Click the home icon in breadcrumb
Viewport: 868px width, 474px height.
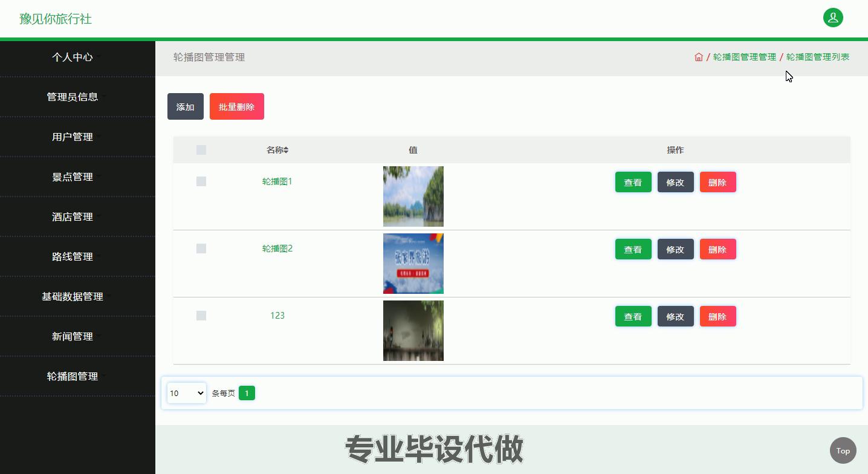coord(699,57)
